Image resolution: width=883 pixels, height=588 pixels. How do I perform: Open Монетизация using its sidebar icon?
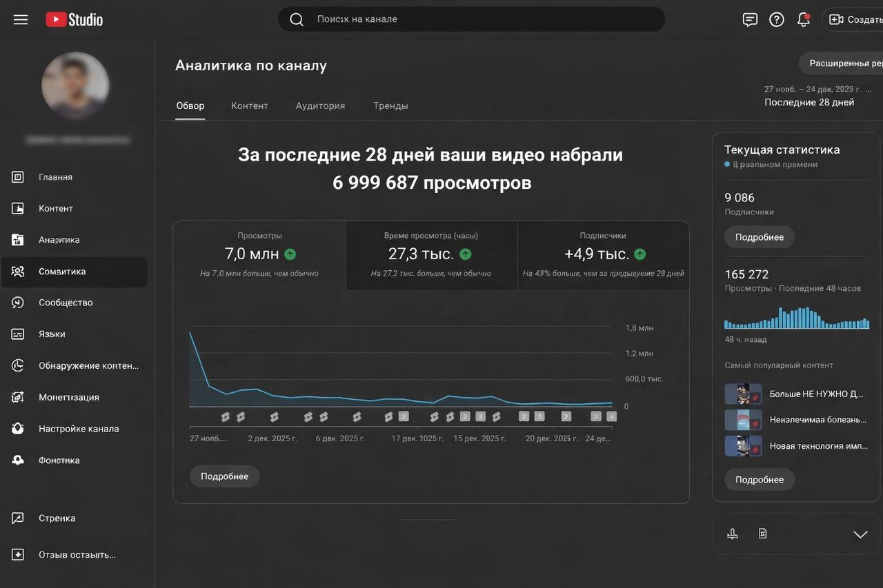pos(17,396)
